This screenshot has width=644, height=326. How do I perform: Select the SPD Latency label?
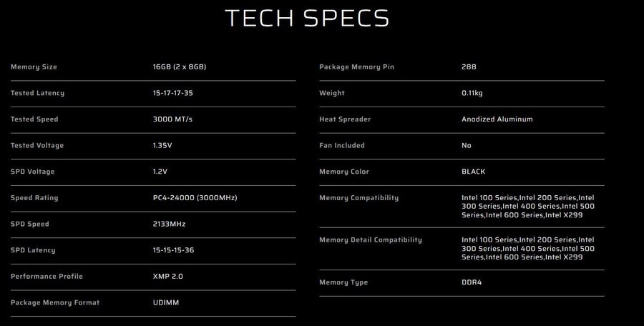coord(33,250)
